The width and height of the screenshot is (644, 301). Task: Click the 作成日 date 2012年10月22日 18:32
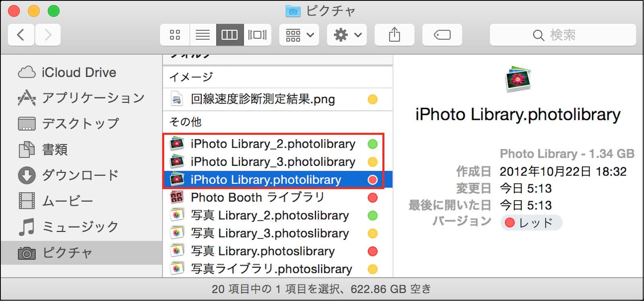pos(563,172)
